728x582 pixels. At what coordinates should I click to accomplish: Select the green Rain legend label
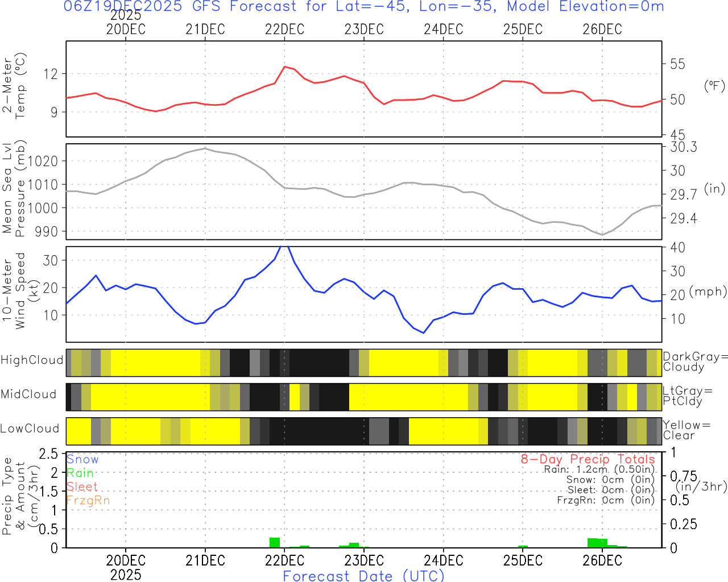coord(80,473)
